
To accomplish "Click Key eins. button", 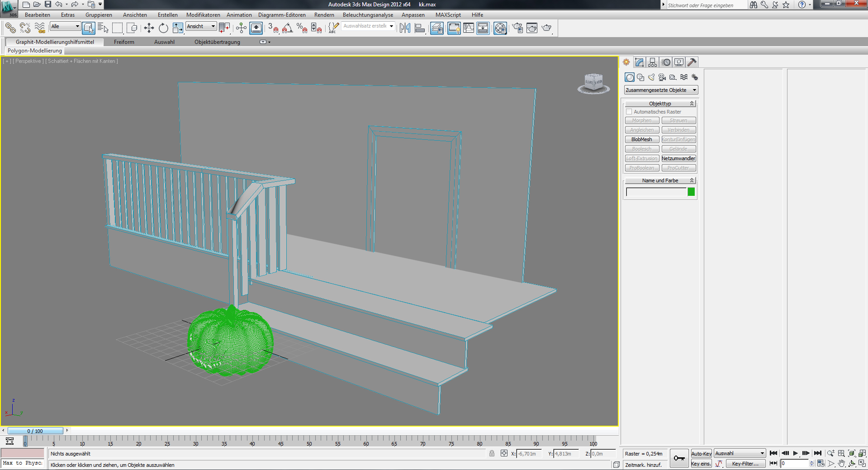I will click(701, 464).
